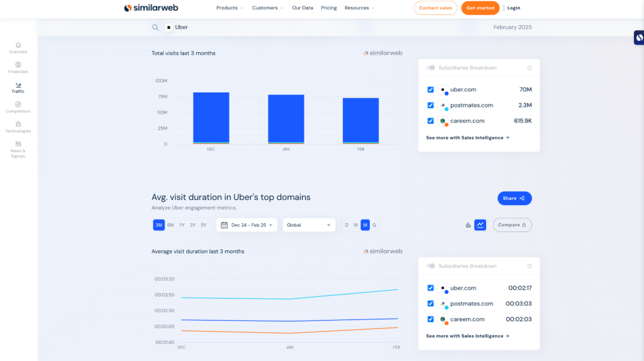Open the Overview sidebar section
644x361 pixels.
point(18,48)
